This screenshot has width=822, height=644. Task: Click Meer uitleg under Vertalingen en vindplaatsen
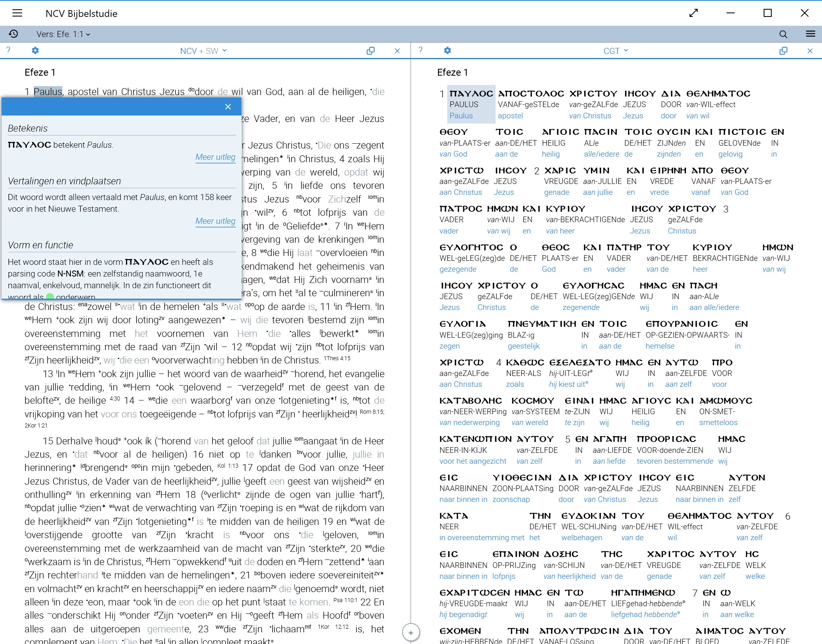click(215, 221)
